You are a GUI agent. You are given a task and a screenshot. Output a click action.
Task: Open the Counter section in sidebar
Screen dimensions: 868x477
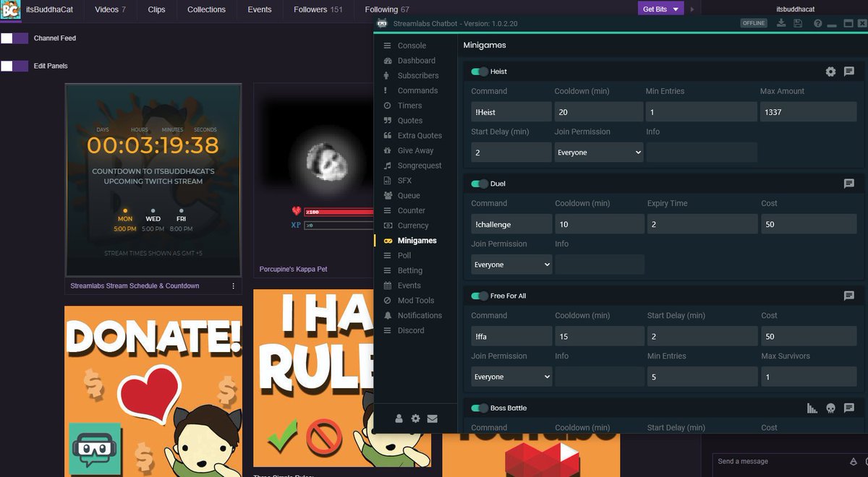coord(412,210)
